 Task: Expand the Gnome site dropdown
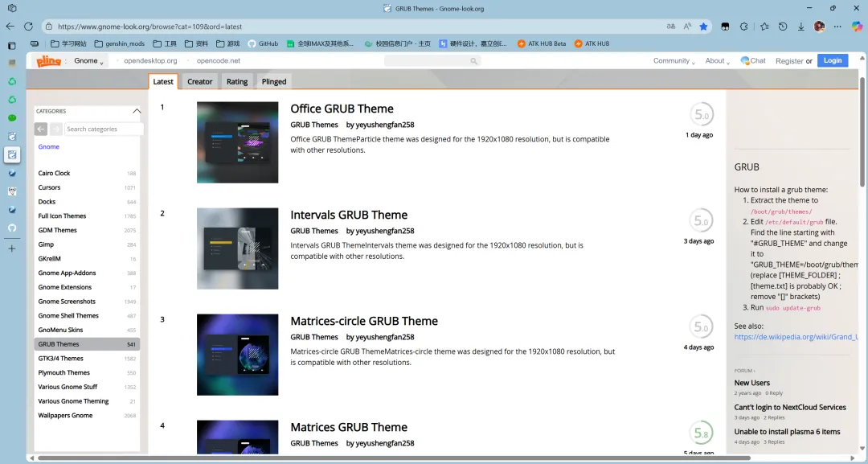click(88, 61)
